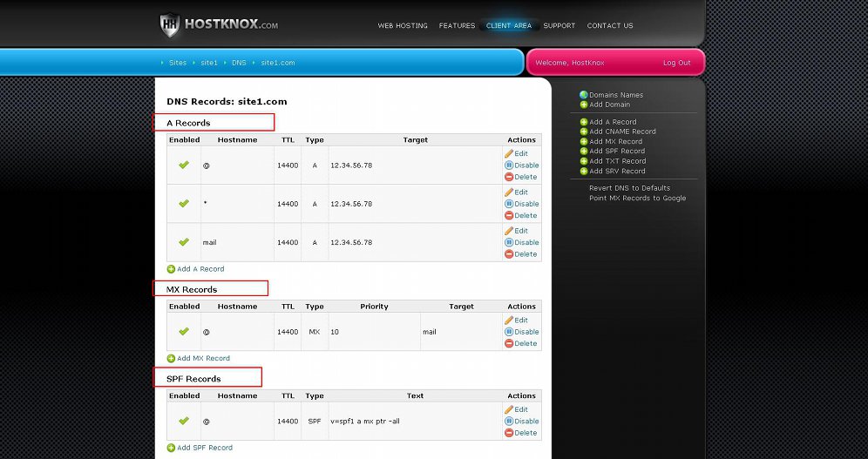Click the site1 breadcrumb link
This screenshot has height=459, width=868.
tap(209, 63)
